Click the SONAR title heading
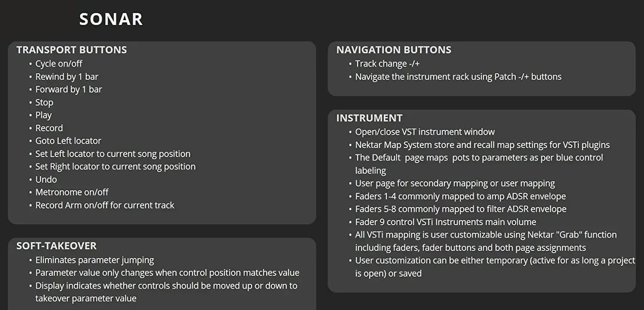644x310 pixels. (x=111, y=20)
